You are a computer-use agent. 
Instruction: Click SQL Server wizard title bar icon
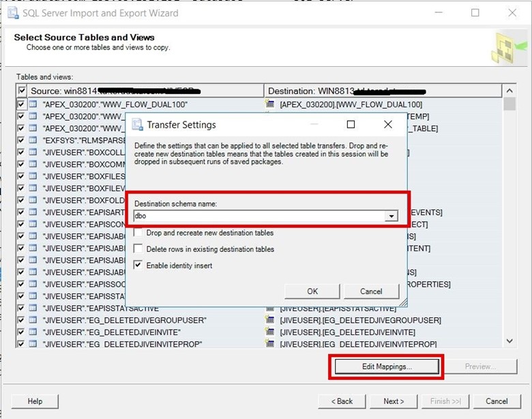point(13,13)
